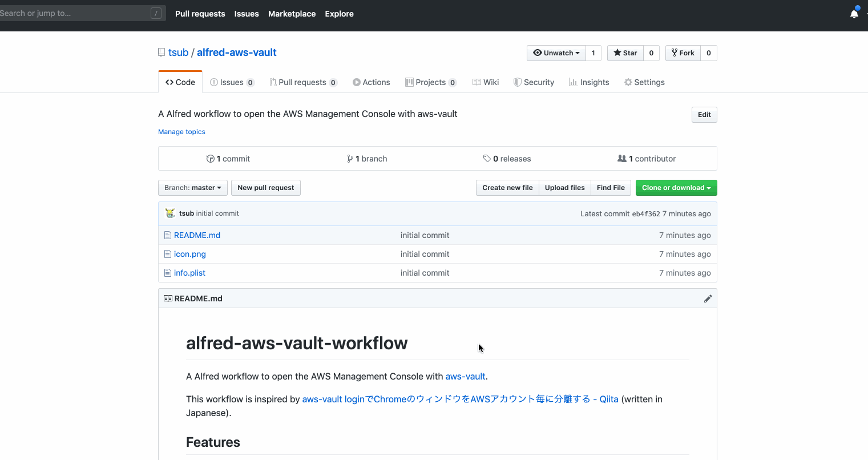This screenshot has height=460, width=868.
Task: Go to the Actions tab
Action: click(372, 82)
